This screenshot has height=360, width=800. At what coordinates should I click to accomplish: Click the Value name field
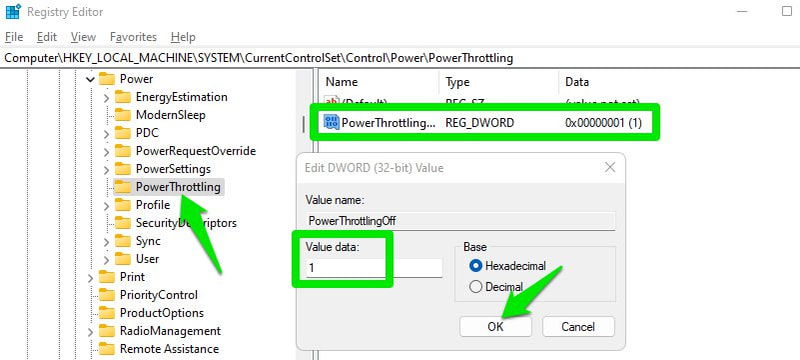point(460,221)
